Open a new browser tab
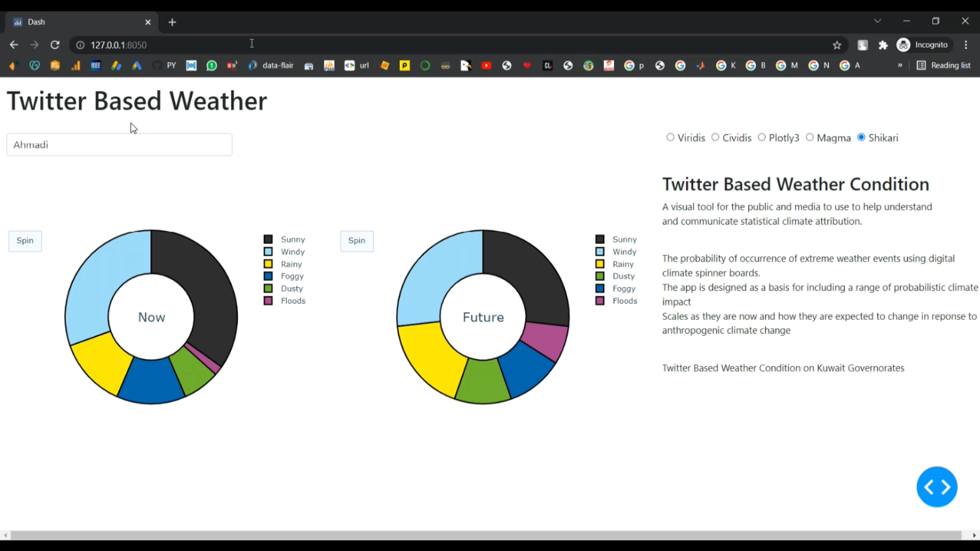The height and width of the screenshot is (551, 980). pyautogui.click(x=172, y=22)
